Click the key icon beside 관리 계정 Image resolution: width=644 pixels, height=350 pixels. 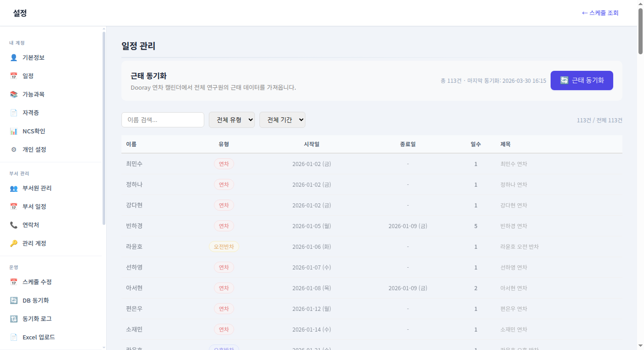(x=14, y=243)
